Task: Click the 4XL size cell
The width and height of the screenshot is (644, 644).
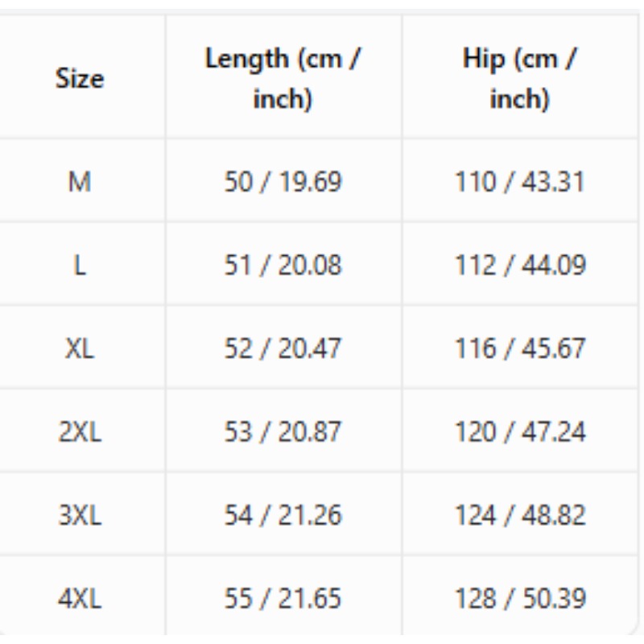Action: (80, 597)
